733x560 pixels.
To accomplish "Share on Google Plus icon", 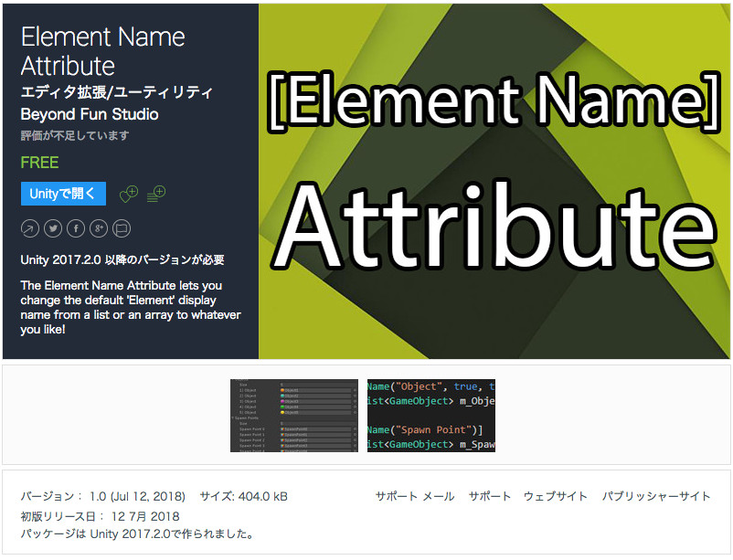I will (x=99, y=228).
